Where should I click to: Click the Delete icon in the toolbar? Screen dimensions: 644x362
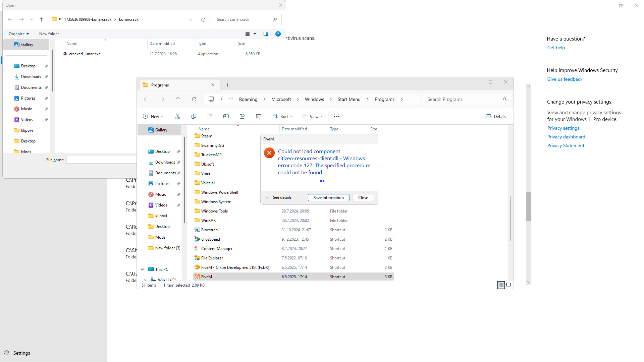click(x=258, y=116)
